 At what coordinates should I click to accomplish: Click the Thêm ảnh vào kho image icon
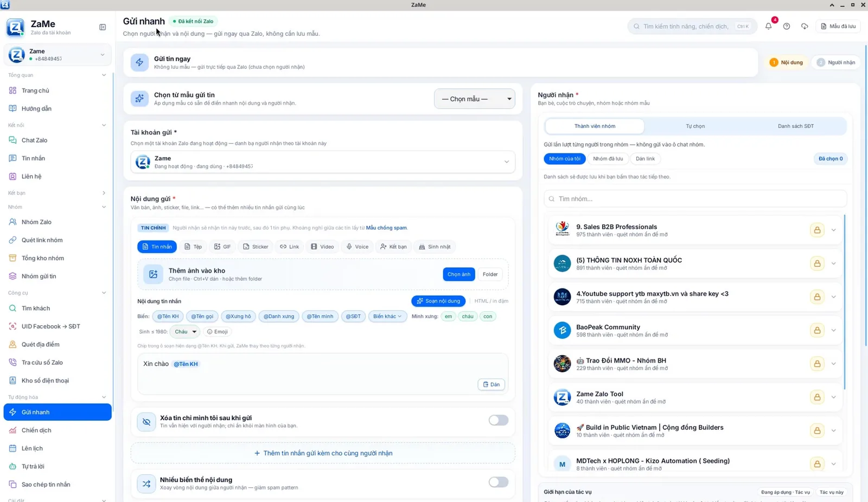153,274
